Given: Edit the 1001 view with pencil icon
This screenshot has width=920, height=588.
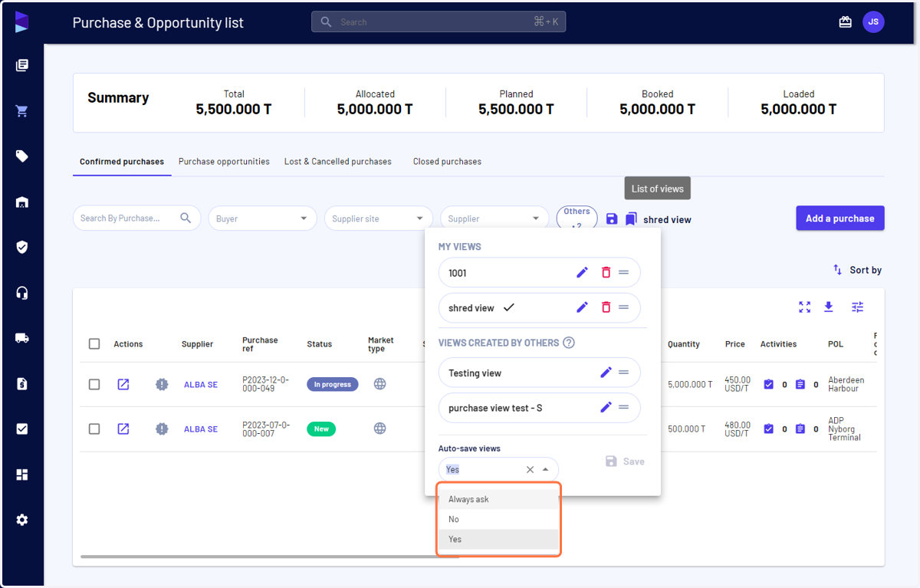Looking at the screenshot, I should click(582, 273).
